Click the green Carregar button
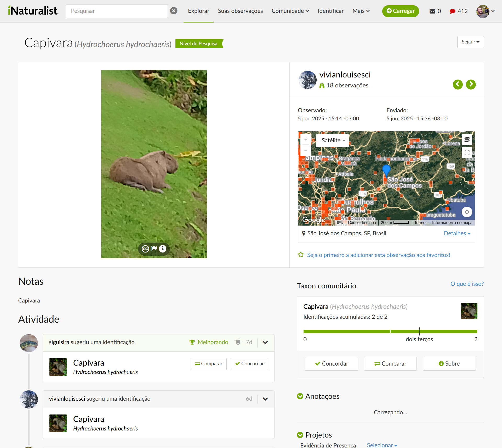 tap(401, 11)
